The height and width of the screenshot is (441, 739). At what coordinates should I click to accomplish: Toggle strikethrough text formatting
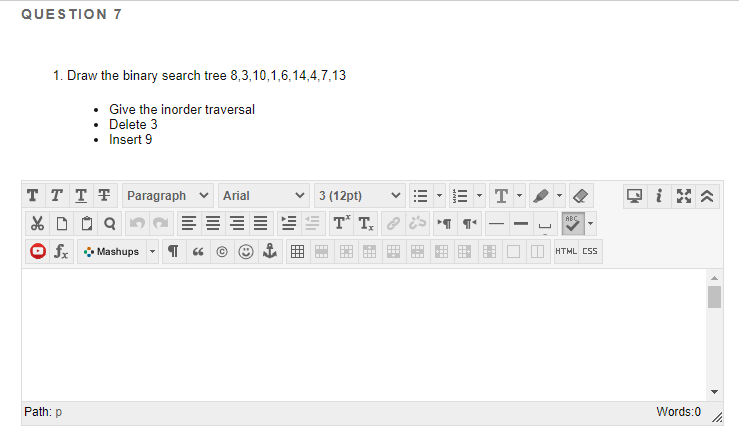105,196
